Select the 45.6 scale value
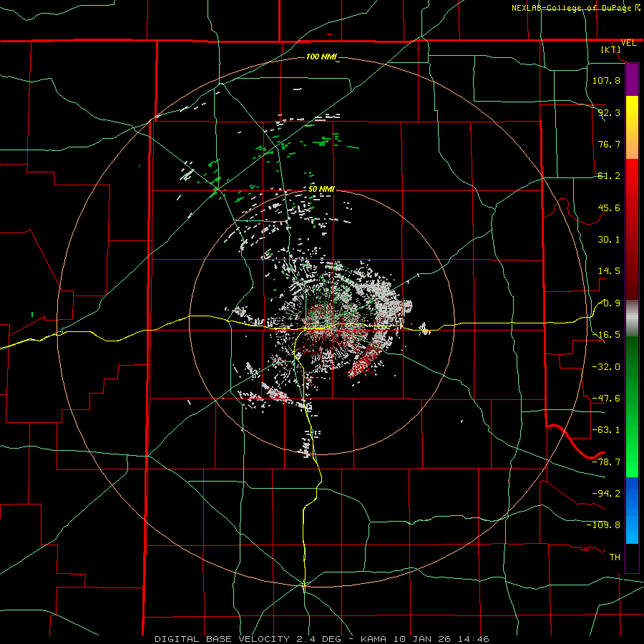The width and height of the screenshot is (644, 644). [x=609, y=208]
